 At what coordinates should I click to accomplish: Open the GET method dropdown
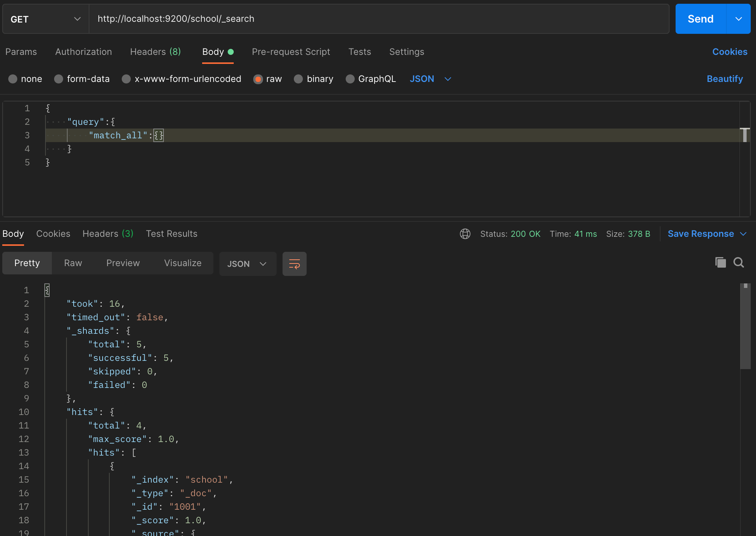[x=46, y=19]
